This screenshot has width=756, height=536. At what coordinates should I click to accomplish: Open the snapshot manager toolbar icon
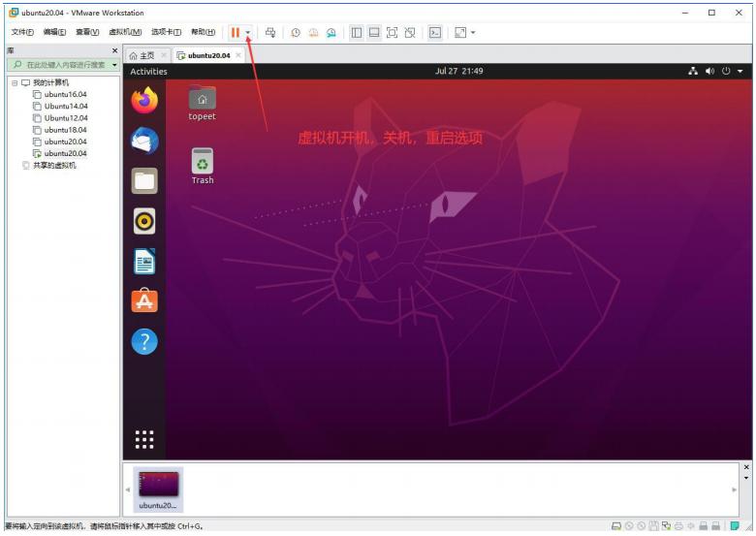tap(331, 33)
